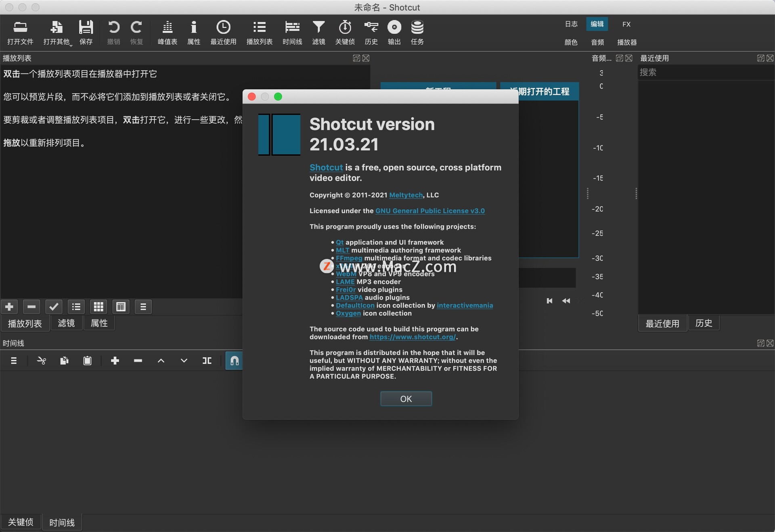This screenshot has height=532, width=775.
Task: Switch playlist to icons view
Action: [x=121, y=307]
